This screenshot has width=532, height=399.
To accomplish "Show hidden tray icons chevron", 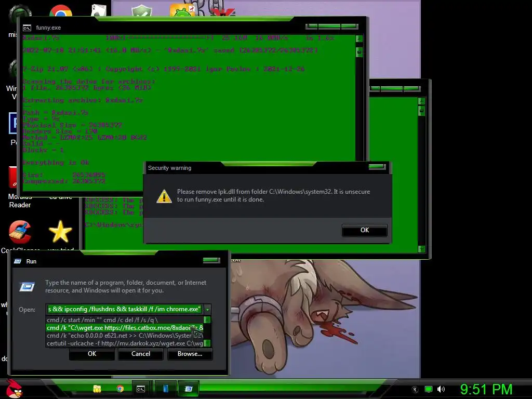I will click(x=415, y=390).
